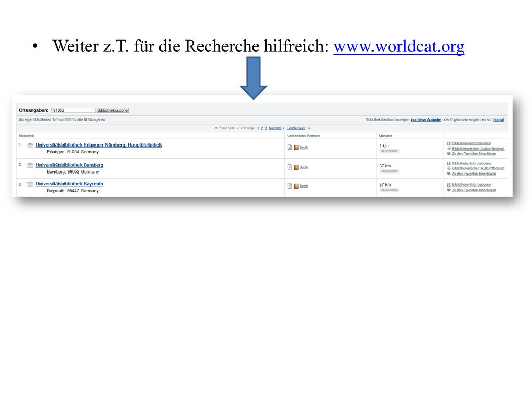Screen dimensions: 532x399
Task: Click the 'Bayreuth, 95447 Germany' address text
Action: [x=73, y=191]
